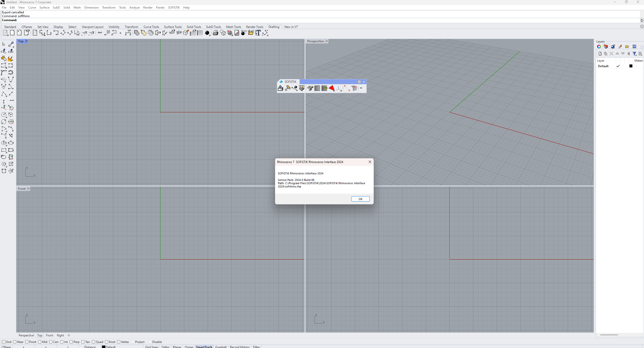Image resolution: width=644 pixels, height=348 pixels.
Task: Click the linear dimension tool icon
Action: point(42,33)
